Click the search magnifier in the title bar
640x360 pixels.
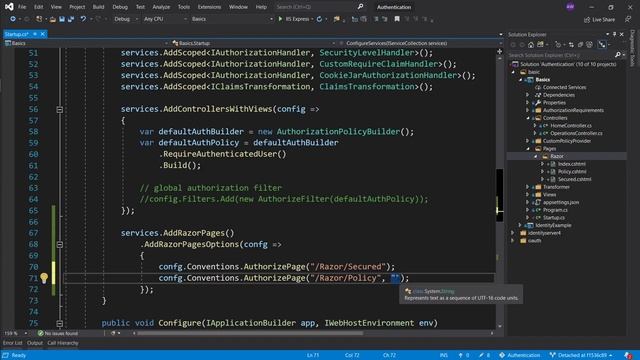tap(360, 7)
